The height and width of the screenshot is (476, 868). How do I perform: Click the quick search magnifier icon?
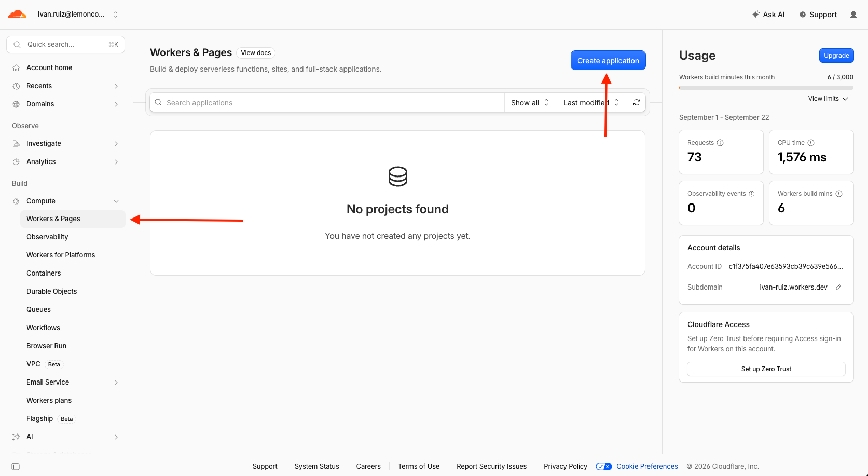coord(17,45)
